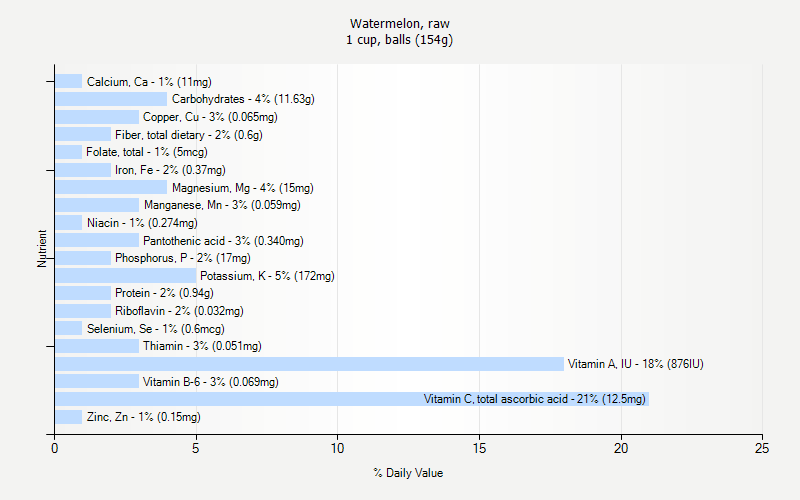The height and width of the screenshot is (500, 800).
Task: Click the Zinc, Zn - 1% (0.15mg) label
Action: (144, 417)
